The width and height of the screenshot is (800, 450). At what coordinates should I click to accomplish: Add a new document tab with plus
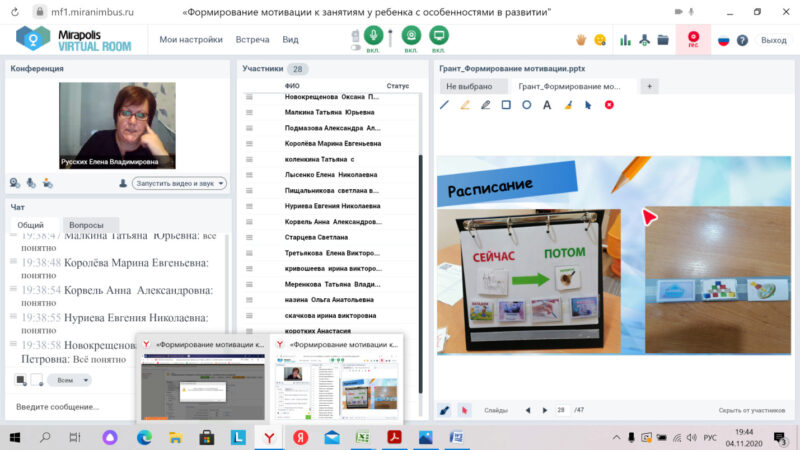pos(649,86)
